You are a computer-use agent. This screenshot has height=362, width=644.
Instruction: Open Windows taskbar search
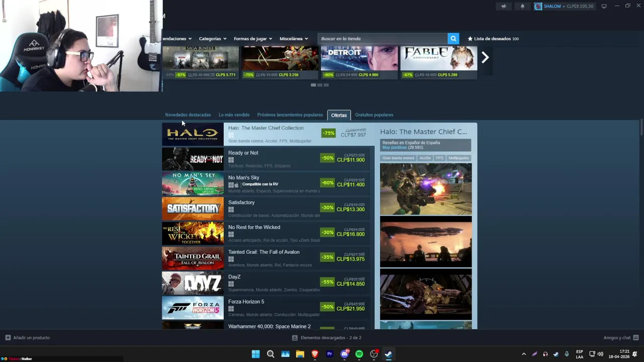click(x=270, y=354)
